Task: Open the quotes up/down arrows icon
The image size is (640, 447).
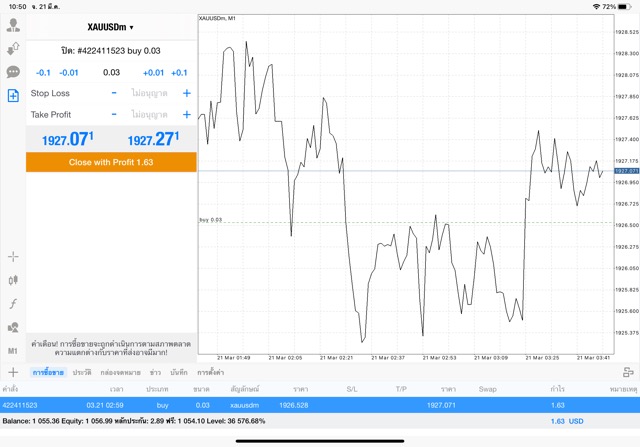Action: [x=13, y=48]
